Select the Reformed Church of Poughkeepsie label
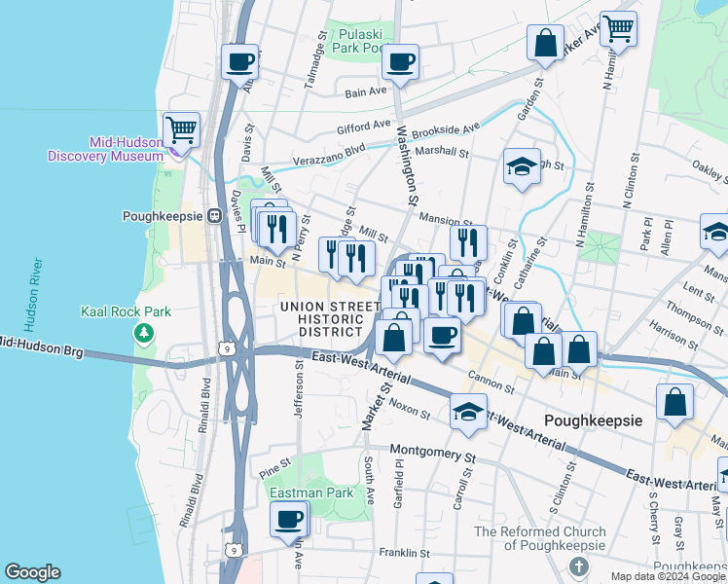The image size is (728, 584). [x=540, y=538]
